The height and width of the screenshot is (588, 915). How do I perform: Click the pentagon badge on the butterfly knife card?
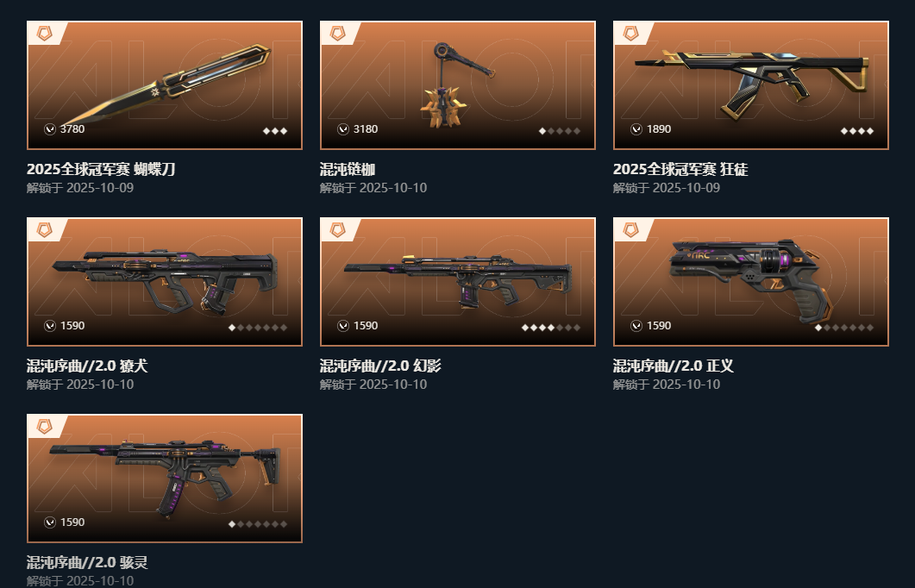tap(44, 34)
